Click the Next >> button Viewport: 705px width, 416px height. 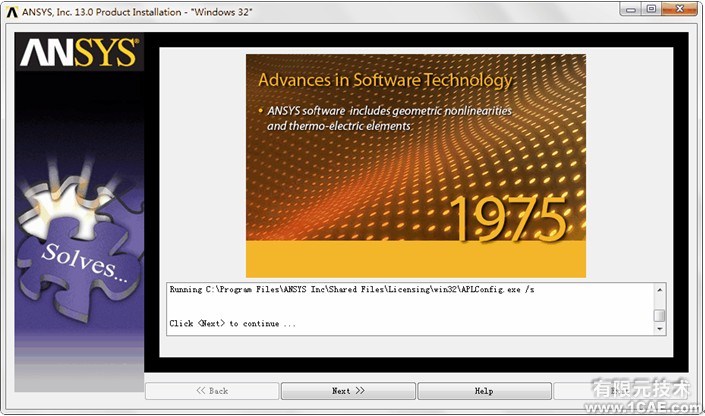click(348, 391)
